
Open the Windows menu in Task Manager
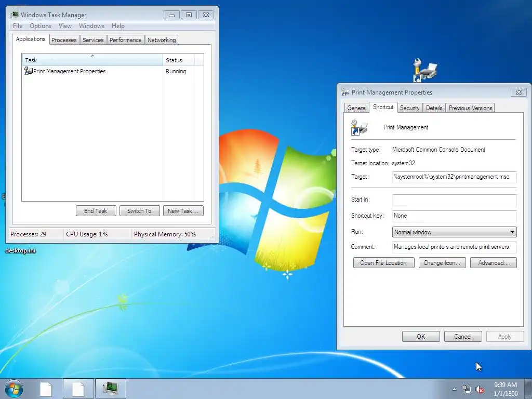coord(91,26)
